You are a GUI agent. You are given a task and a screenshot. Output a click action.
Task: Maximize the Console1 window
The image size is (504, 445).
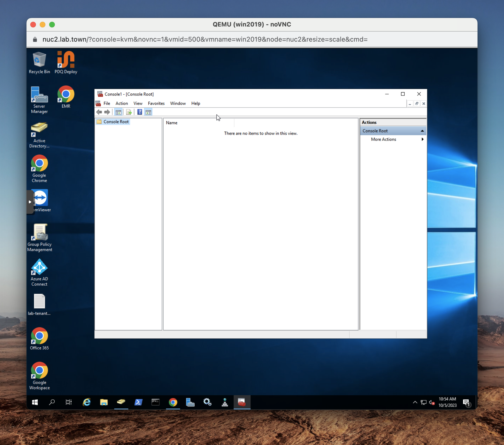(x=403, y=94)
